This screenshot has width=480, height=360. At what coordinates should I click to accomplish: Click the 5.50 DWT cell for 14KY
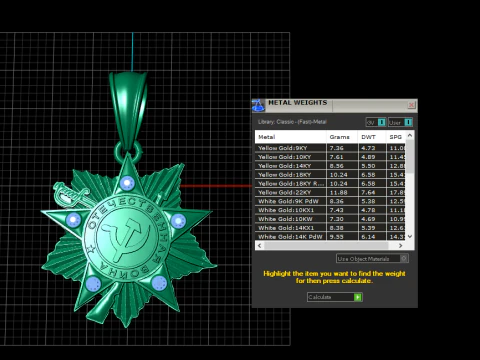pyautogui.click(x=372, y=166)
